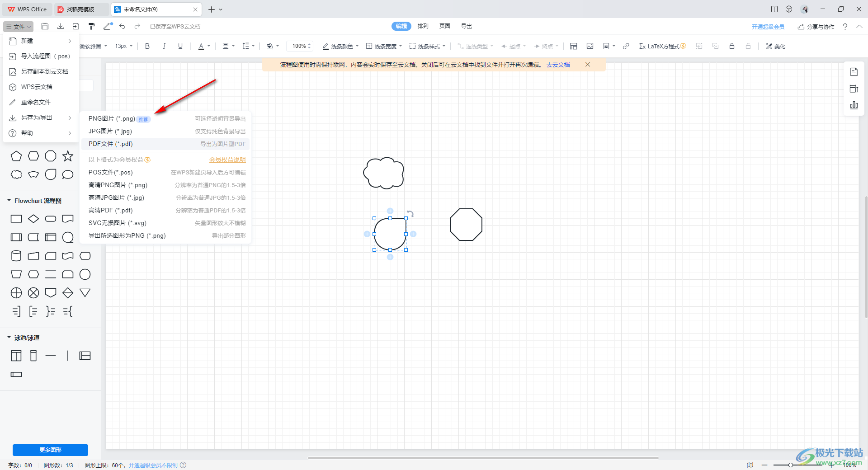Choose Import flowchart (.pos) menu item
Screen dimensions: 868x470
tap(41, 56)
